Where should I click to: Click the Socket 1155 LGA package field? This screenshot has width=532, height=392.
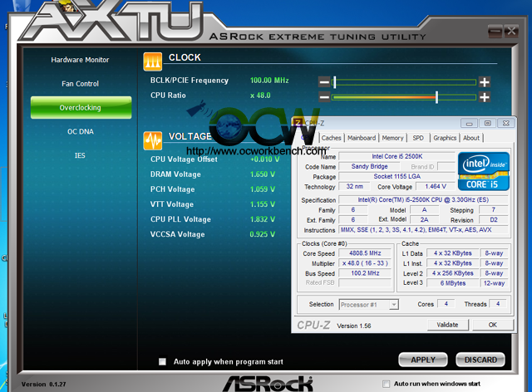397,176
